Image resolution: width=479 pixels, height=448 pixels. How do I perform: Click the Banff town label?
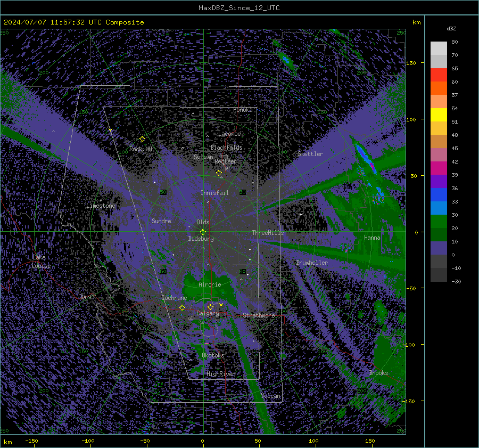click(x=88, y=297)
